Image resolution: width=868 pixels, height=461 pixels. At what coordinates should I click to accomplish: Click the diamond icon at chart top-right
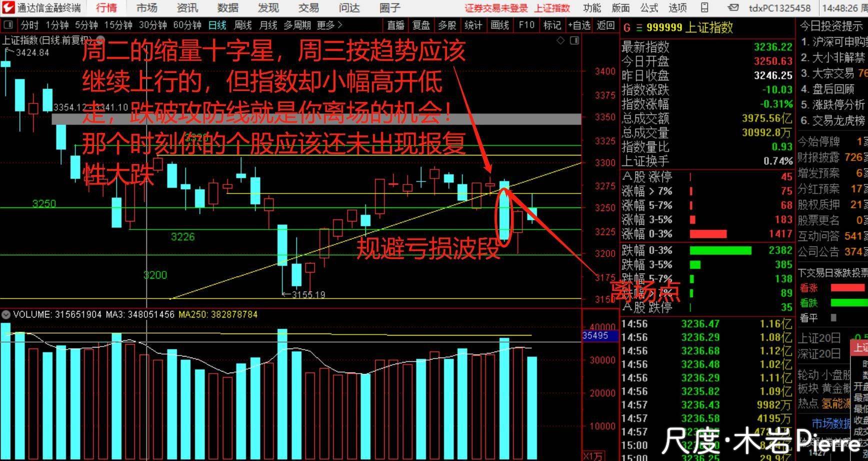click(560, 40)
